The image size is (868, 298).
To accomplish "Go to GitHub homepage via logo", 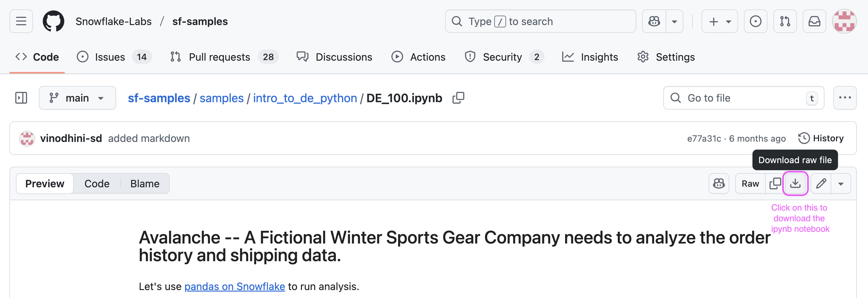I will 53,21.
